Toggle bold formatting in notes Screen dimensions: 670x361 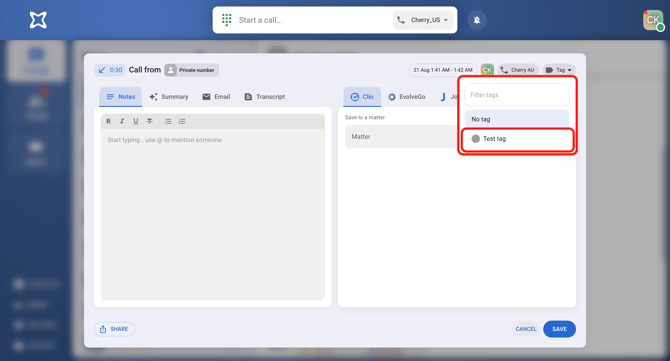109,121
